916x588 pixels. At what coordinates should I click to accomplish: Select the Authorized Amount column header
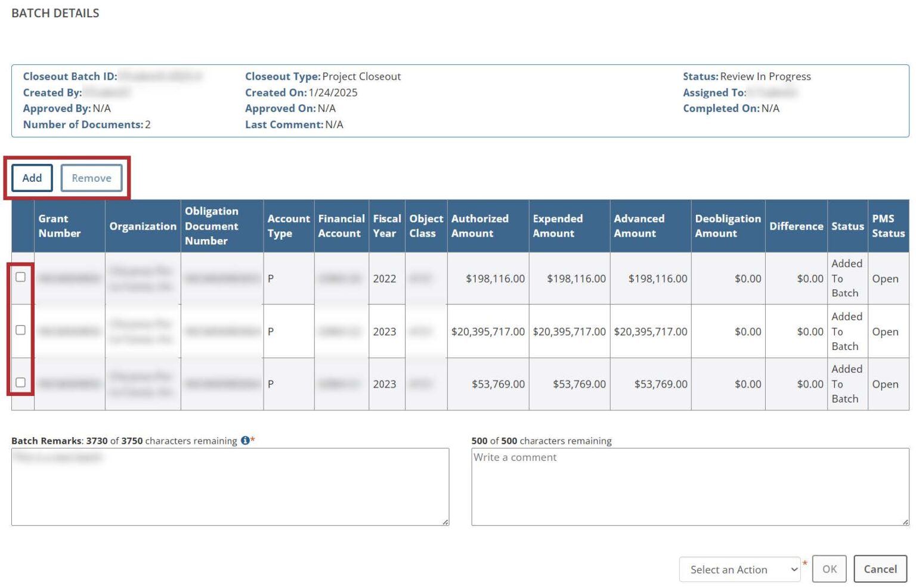pos(480,226)
